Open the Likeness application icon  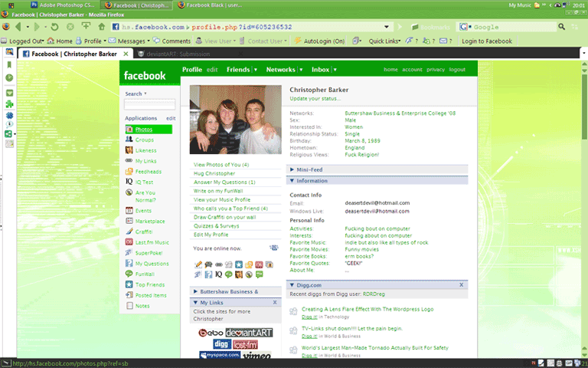[129, 150]
